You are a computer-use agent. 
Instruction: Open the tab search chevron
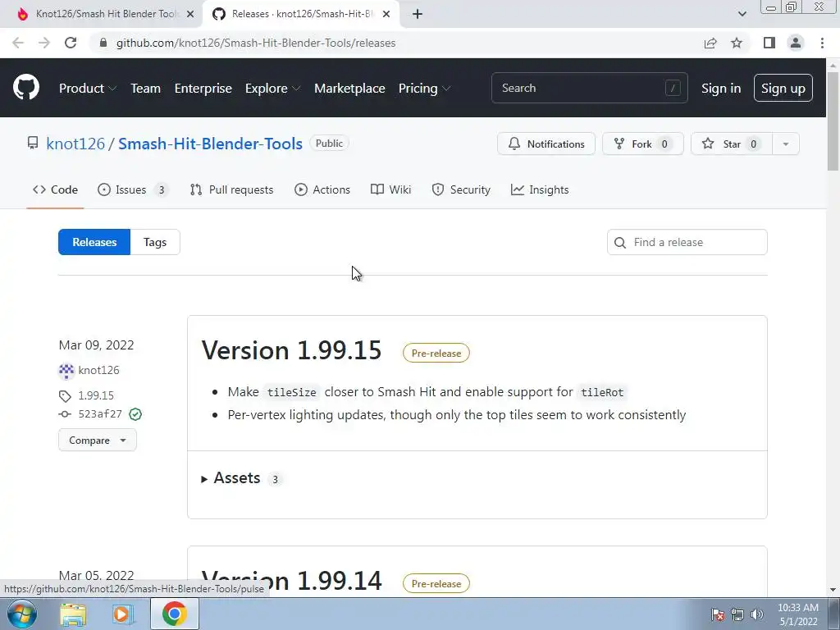pos(742,14)
